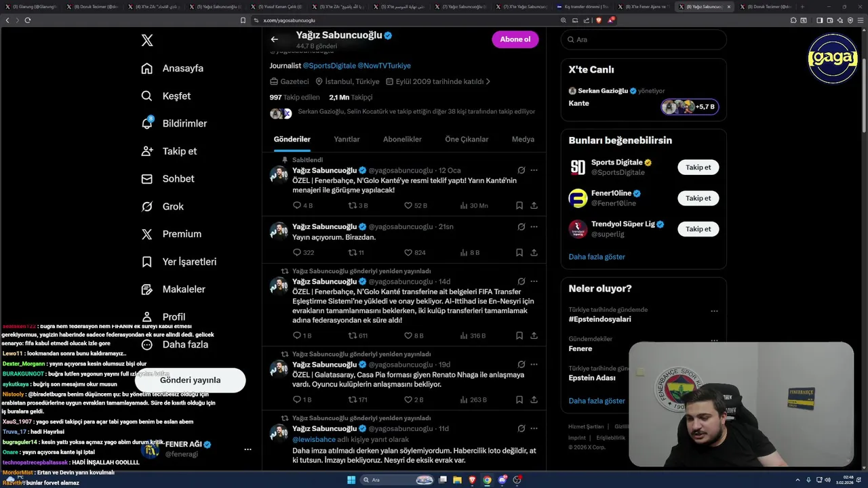The height and width of the screenshot is (488, 868).
Task: Click the Abone ol button
Action: point(515,39)
